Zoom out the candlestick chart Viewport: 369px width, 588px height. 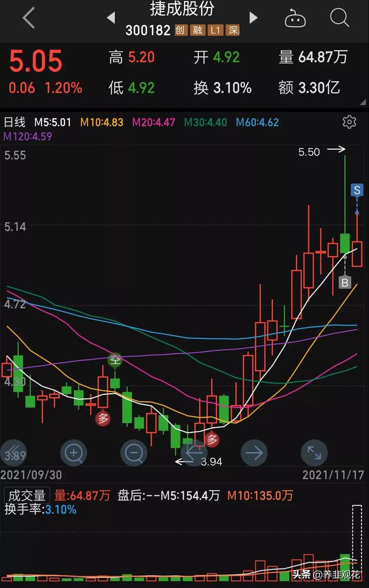134,453
